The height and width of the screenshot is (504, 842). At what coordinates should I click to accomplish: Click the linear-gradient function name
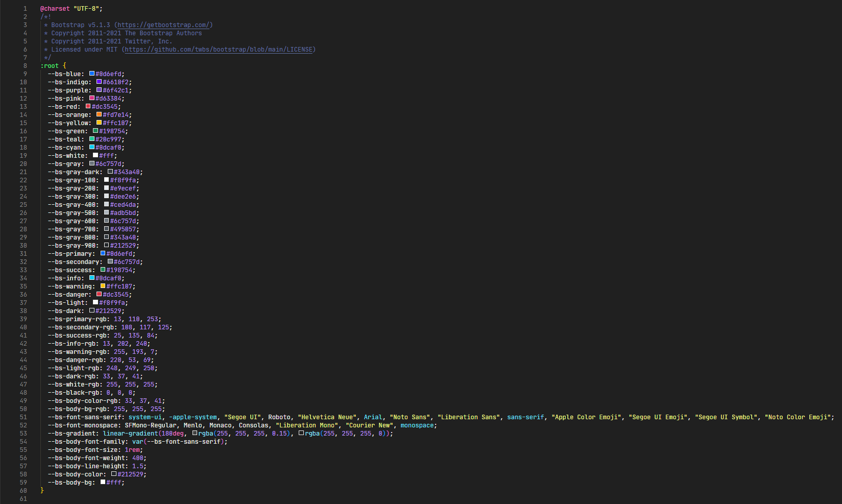[x=130, y=434]
